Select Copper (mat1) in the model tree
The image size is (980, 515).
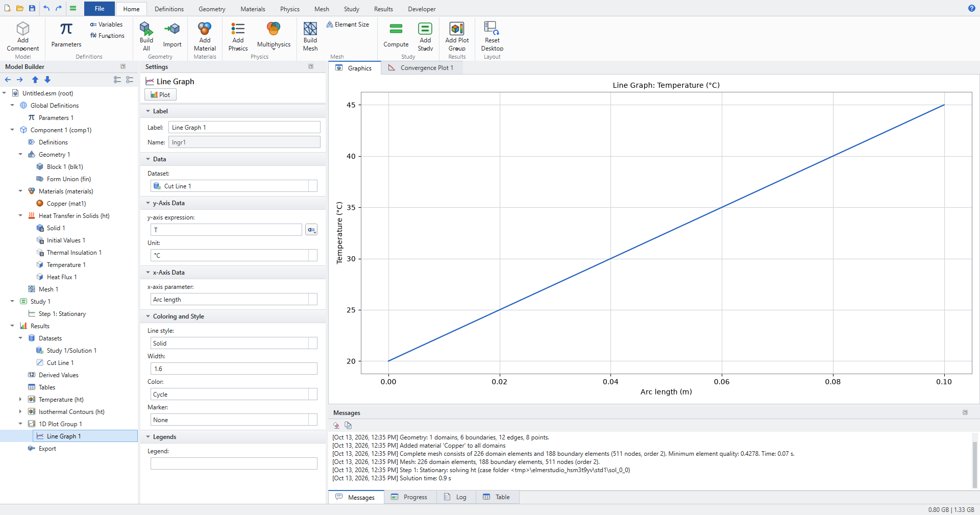(x=66, y=204)
